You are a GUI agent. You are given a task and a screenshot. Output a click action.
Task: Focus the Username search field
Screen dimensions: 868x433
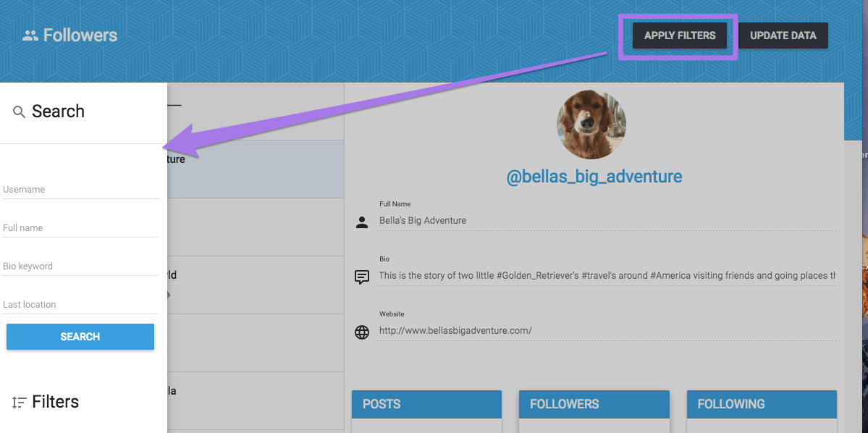click(80, 190)
